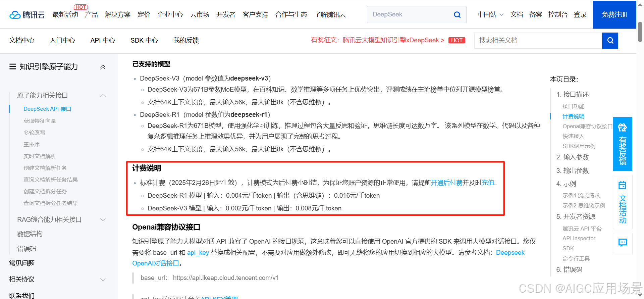Open sidebar 错误码 entry
This screenshot has width=644, height=299.
tap(26, 249)
